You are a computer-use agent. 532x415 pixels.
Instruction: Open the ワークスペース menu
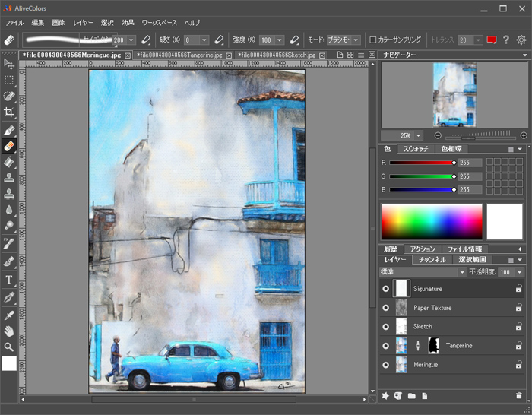coord(159,23)
